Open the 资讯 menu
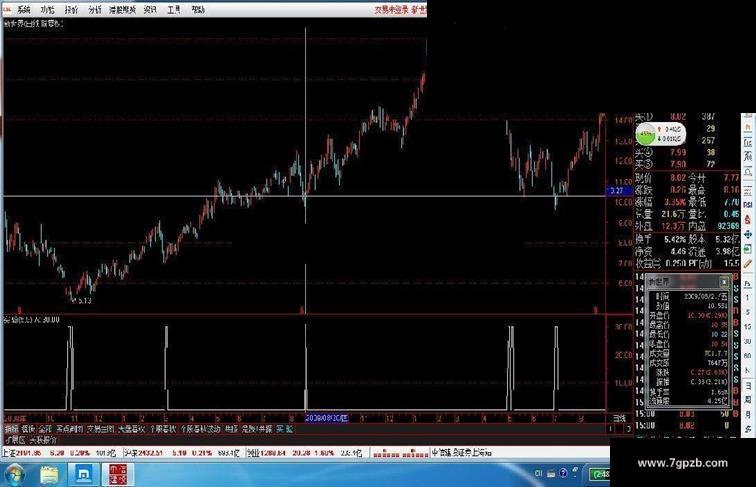Screen dimensions: 756x487 (x=150, y=10)
